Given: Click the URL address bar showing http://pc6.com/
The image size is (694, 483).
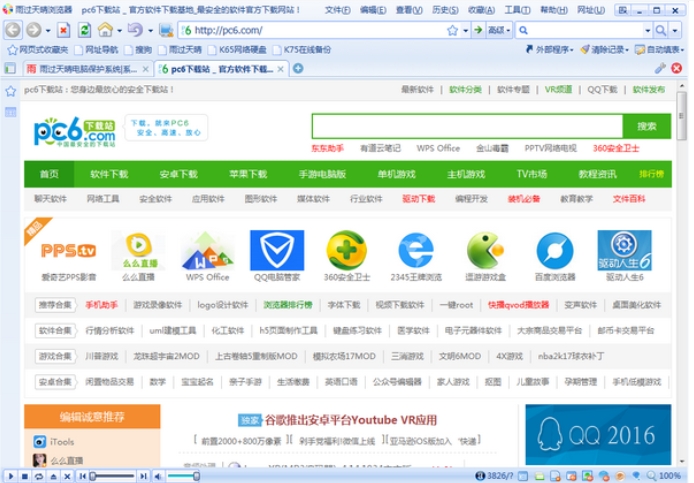Looking at the screenshot, I should coord(312,30).
